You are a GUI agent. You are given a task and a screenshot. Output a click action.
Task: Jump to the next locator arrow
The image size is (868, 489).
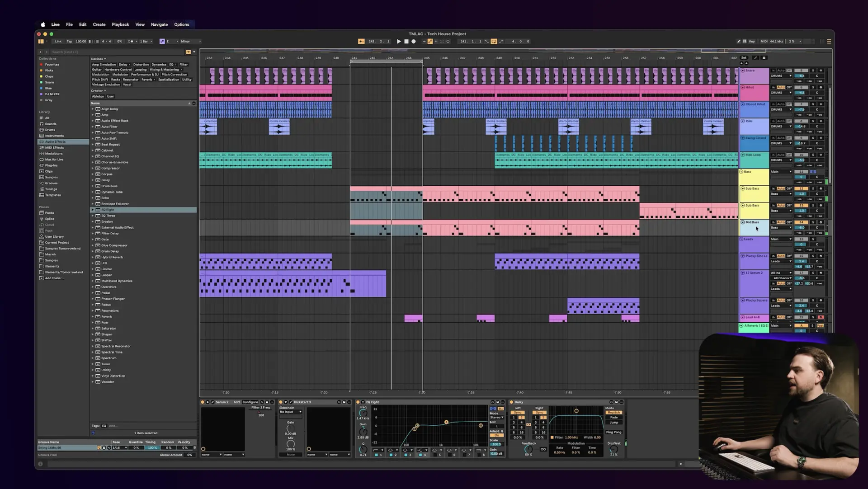[x=746, y=63]
